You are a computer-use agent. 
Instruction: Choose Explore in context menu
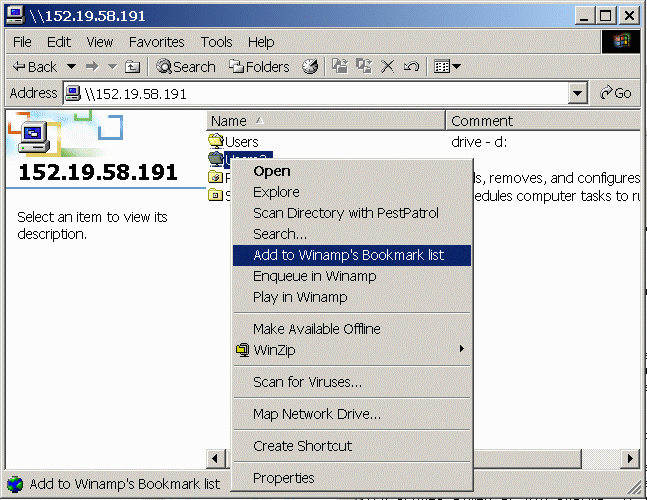pos(352,192)
